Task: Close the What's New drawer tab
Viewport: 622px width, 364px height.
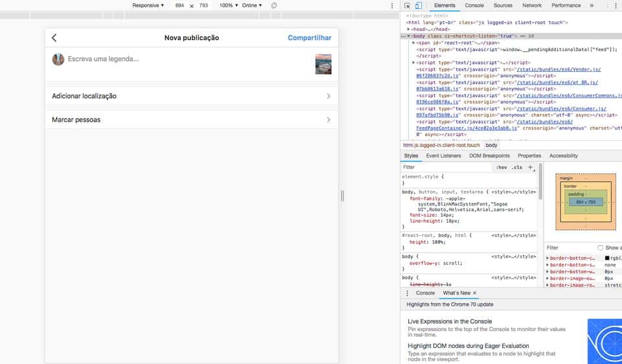Action: click(474, 293)
